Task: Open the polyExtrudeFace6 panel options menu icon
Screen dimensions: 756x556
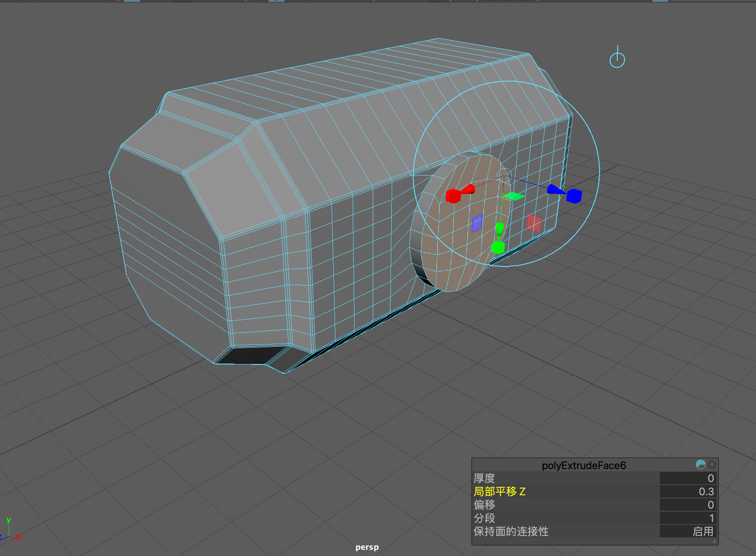Action: (712, 464)
